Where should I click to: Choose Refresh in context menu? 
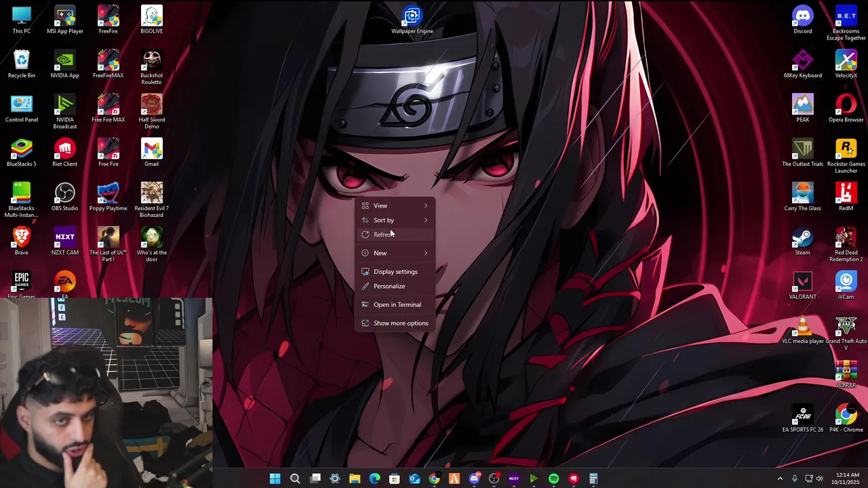pyautogui.click(x=395, y=235)
